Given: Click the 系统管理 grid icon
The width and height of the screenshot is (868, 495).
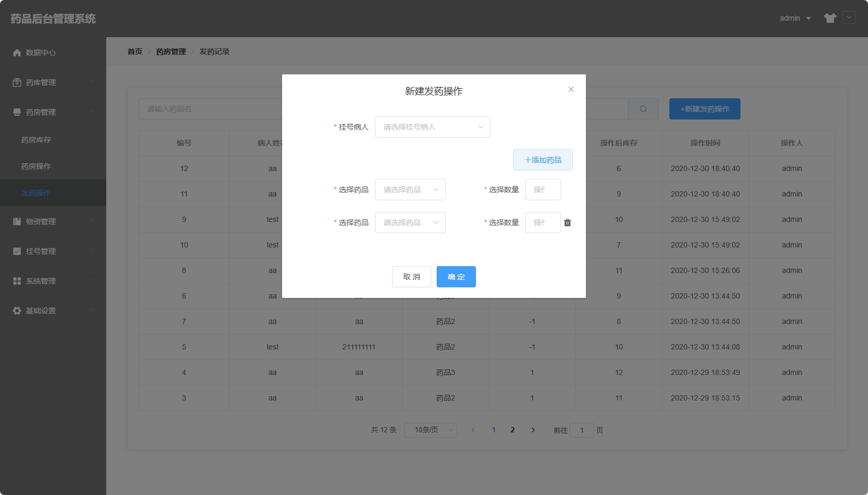Looking at the screenshot, I should (17, 281).
